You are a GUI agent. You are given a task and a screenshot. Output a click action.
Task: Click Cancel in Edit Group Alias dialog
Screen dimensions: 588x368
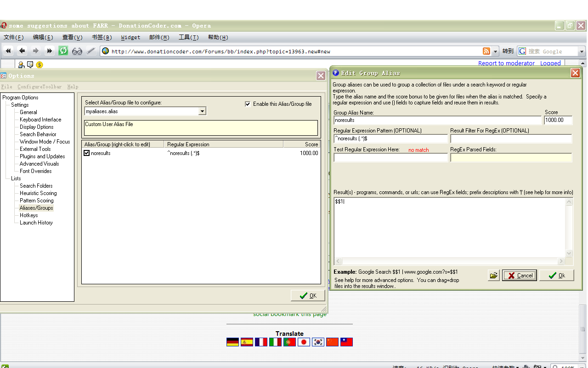(520, 275)
